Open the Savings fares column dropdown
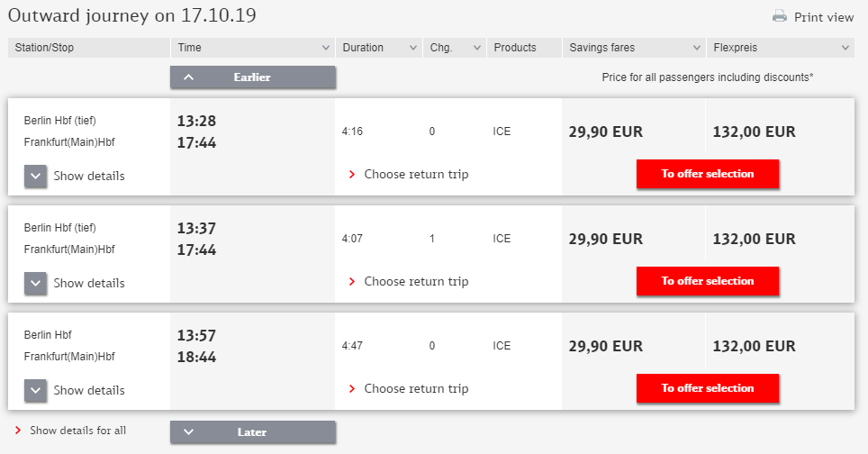 coord(697,48)
